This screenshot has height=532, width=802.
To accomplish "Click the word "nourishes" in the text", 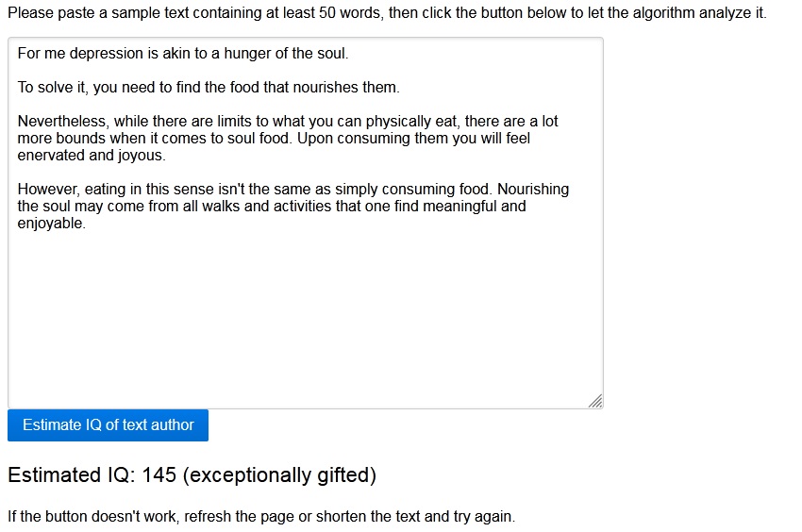I will (x=326, y=88).
